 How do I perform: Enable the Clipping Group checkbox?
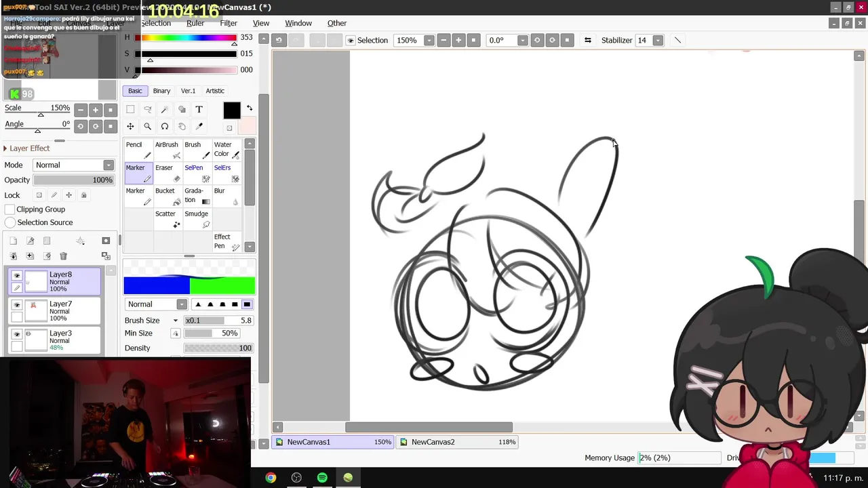click(x=9, y=209)
